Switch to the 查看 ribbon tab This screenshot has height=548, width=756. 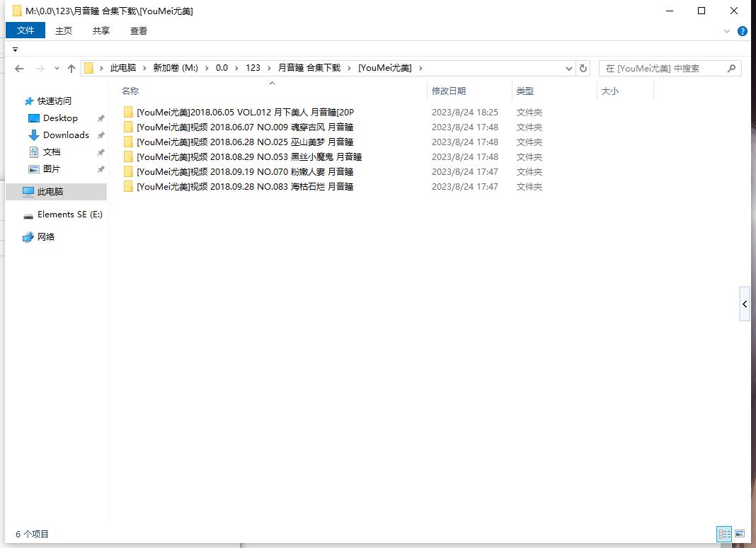(138, 31)
